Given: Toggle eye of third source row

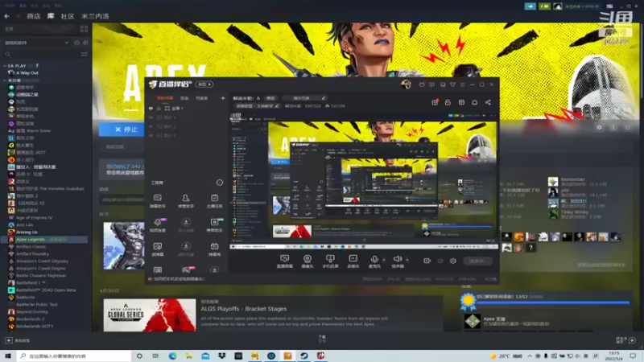Looking at the screenshot, I should click(x=151, y=126).
